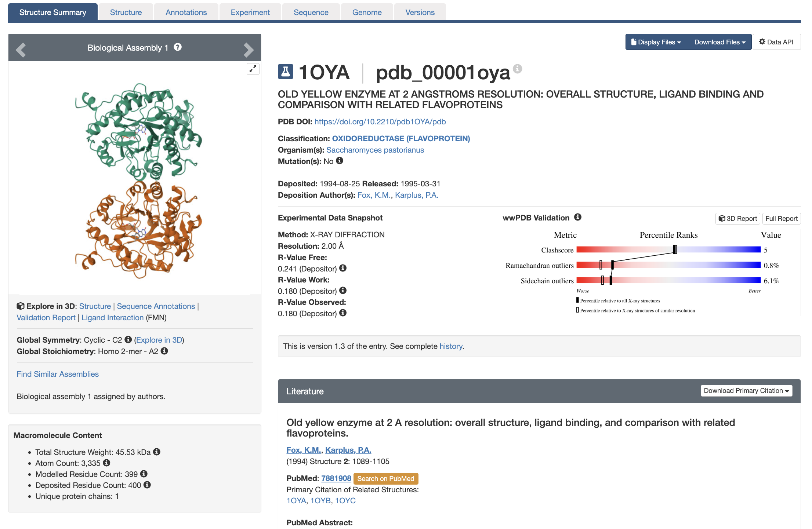Image resolution: width=812 pixels, height=529 pixels.
Task: Click the protein assembly image
Action: (139, 180)
